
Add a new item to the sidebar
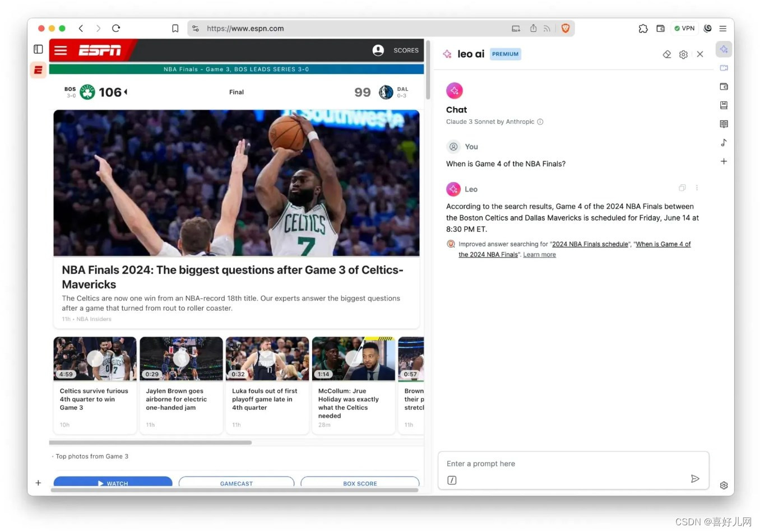724,161
